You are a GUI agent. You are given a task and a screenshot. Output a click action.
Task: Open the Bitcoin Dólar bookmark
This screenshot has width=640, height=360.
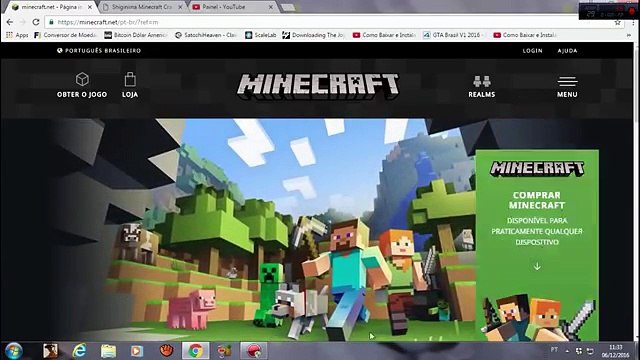coord(136,35)
